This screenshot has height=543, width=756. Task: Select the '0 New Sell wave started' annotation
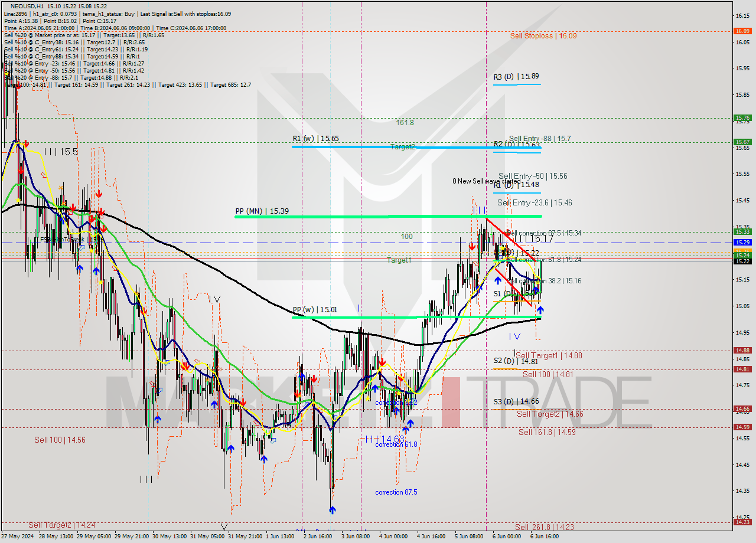(487, 181)
